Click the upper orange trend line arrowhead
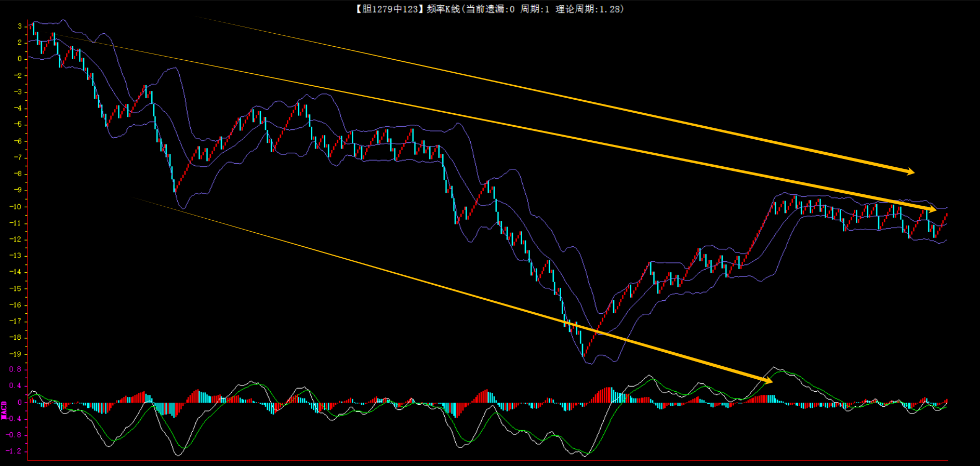980x466 pixels. [x=910, y=171]
